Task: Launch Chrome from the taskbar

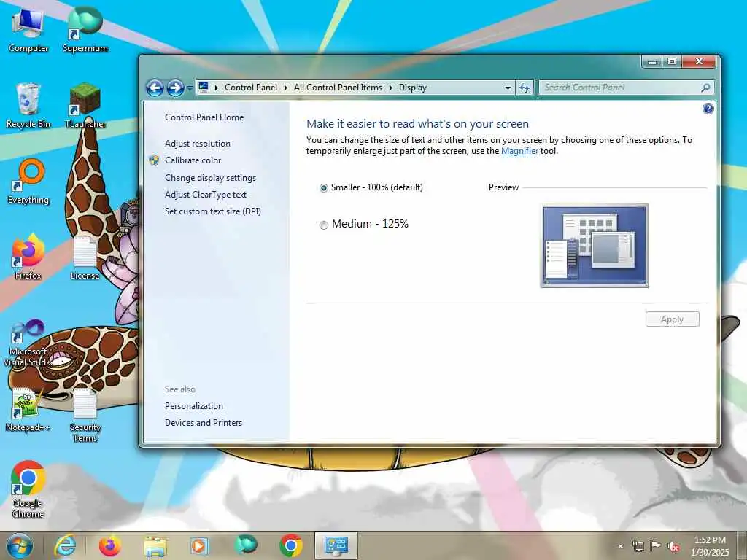Action: click(x=290, y=545)
